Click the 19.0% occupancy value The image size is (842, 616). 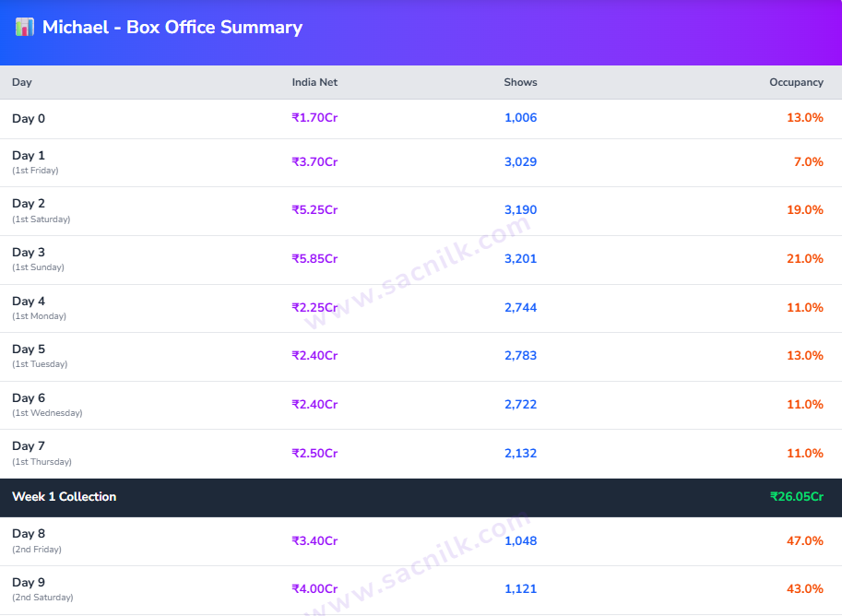(x=805, y=210)
